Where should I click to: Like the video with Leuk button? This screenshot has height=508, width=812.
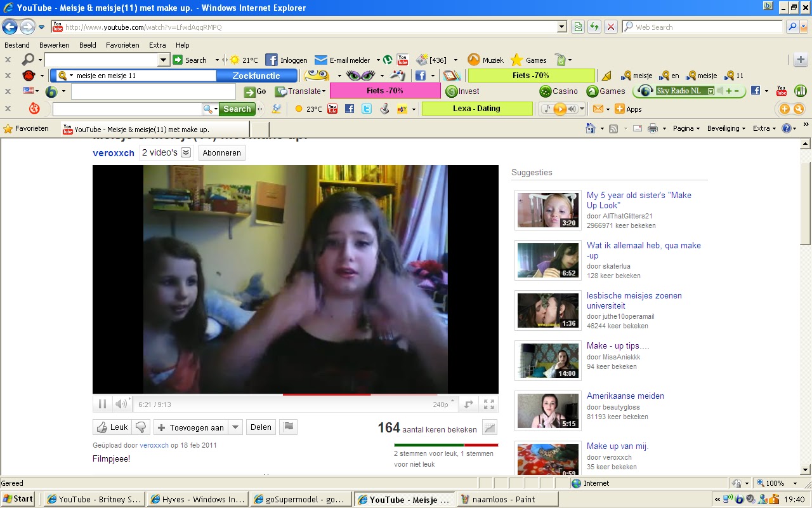point(112,427)
